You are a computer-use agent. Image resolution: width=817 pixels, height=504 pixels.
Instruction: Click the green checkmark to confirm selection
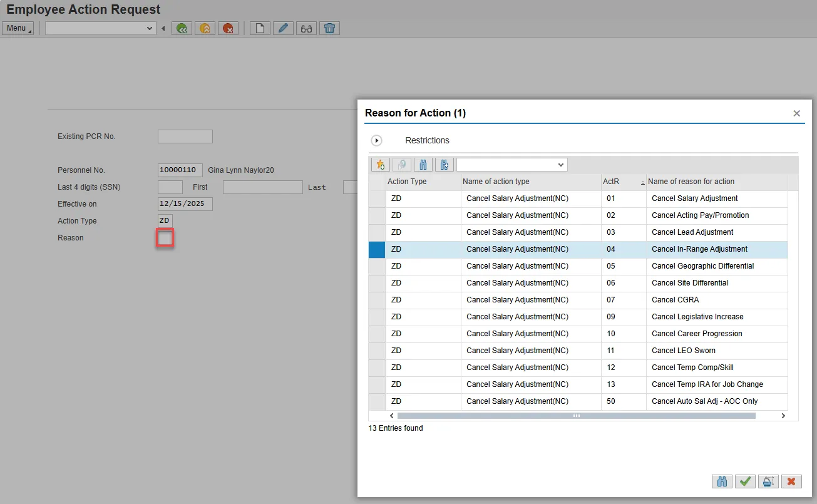744,481
